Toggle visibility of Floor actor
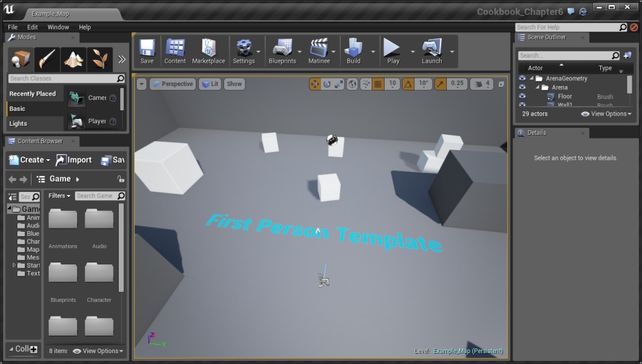The width and height of the screenshot is (642, 364). (522, 96)
